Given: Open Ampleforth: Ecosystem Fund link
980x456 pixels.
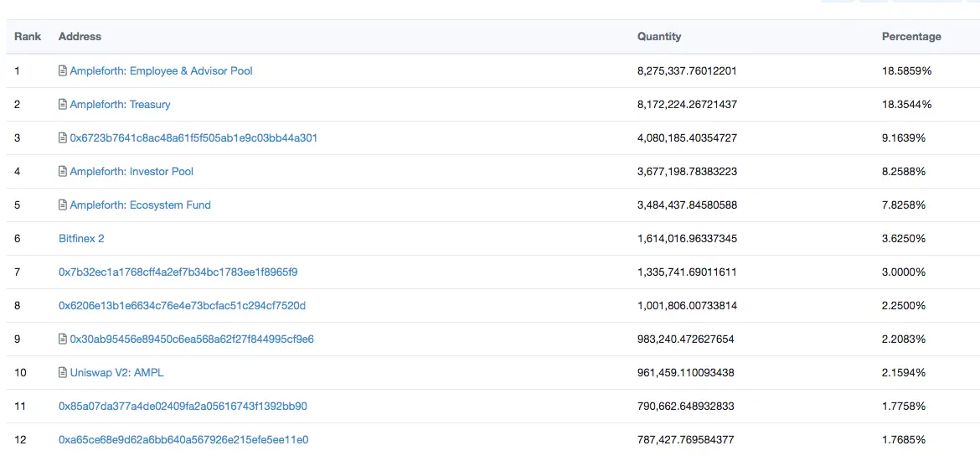Looking at the screenshot, I should (x=141, y=205).
